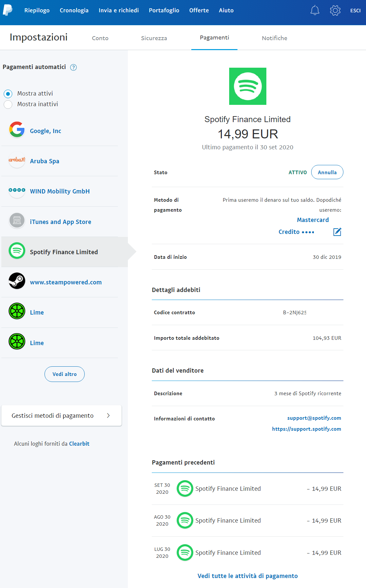Click the iTunes and App Store icon

tap(17, 220)
